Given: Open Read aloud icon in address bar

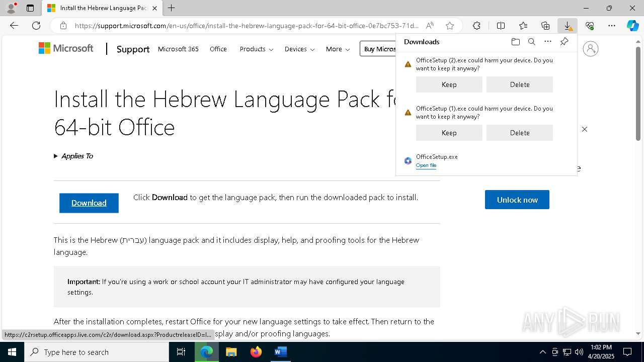Looking at the screenshot, I should (430, 26).
